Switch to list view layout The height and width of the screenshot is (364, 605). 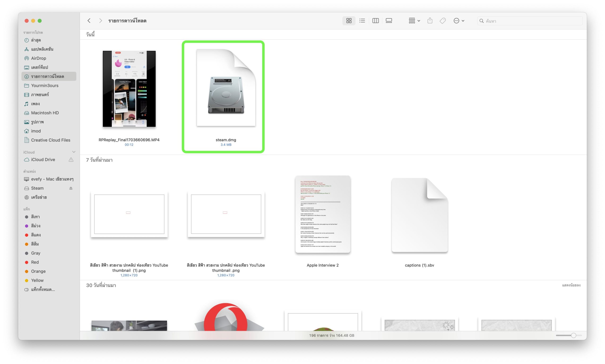pyautogui.click(x=363, y=20)
